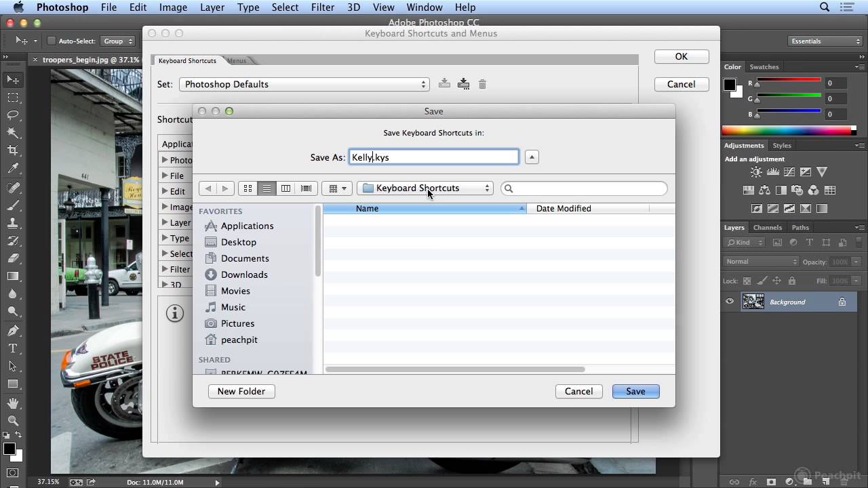Open the Window menu

pos(424,7)
